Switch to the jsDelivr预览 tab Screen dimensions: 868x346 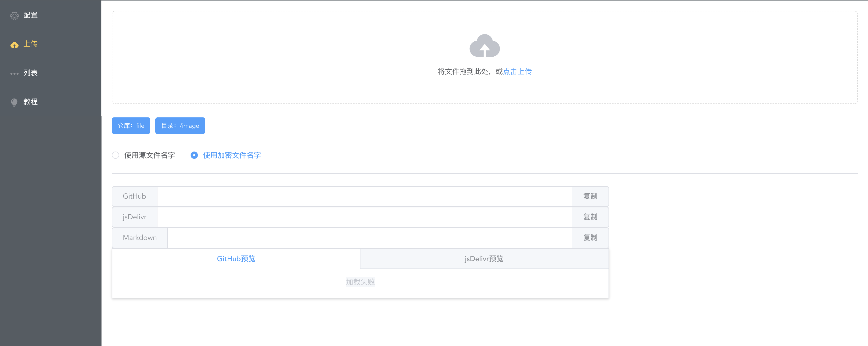pos(484,259)
